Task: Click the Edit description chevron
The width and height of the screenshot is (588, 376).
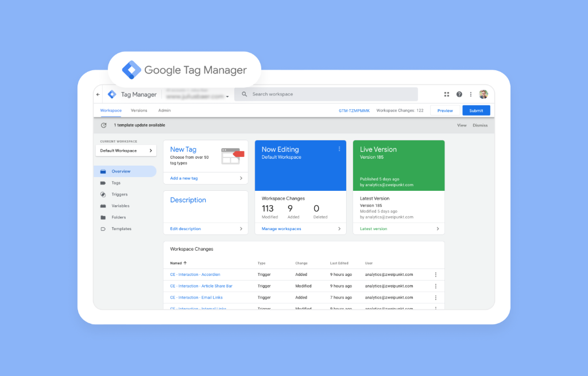Action: pos(241,229)
